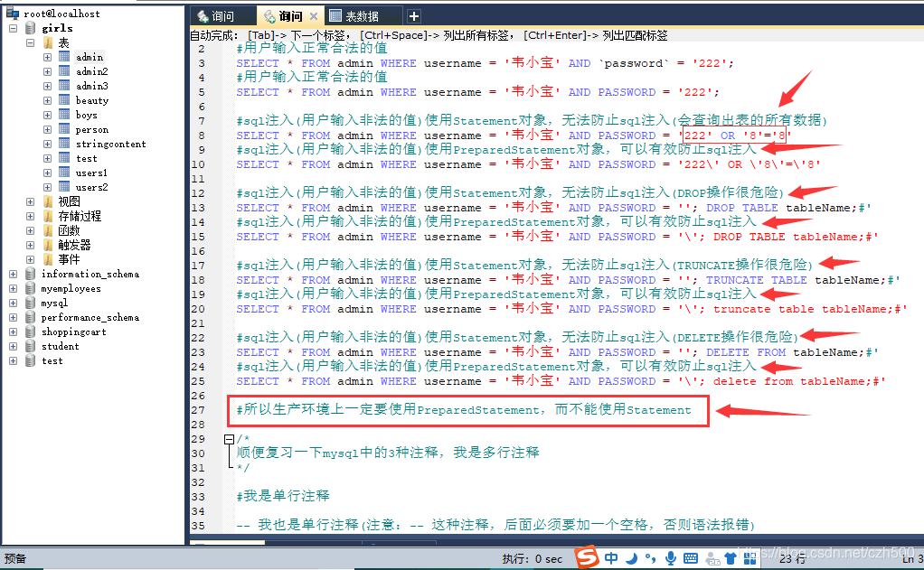Click the information_schema database icon
Viewport: 924px width, 570px height.
point(31,274)
